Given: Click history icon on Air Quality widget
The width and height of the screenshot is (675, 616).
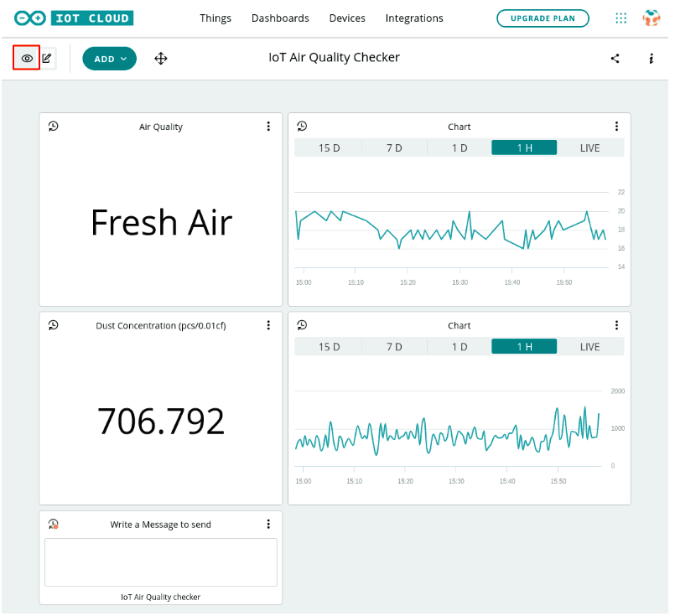Looking at the screenshot, I should tap(53, 127).
